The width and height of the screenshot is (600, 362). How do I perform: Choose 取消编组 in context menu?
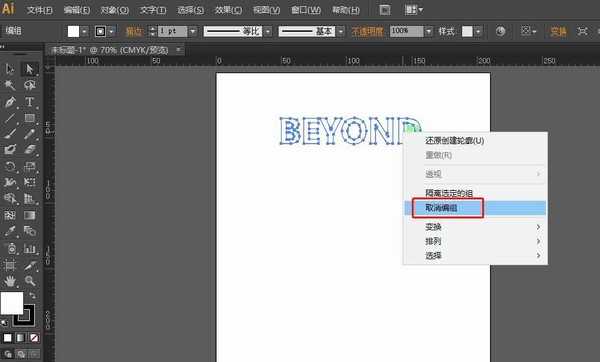point(475,208)
